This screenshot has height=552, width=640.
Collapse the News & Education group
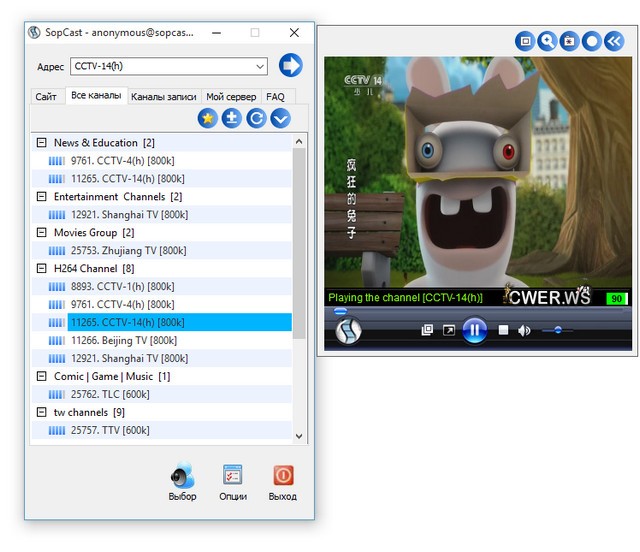tap(41, 143)
